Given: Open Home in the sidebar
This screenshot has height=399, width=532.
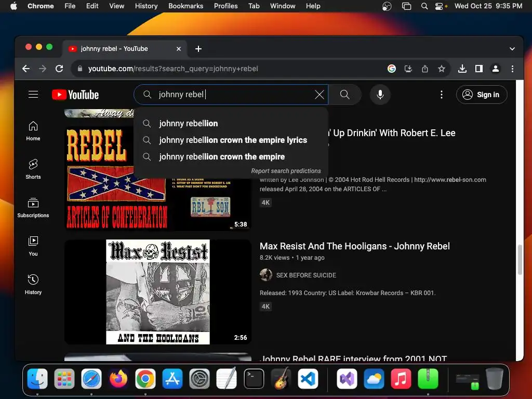Looking at the screenshot, I should click(x=33, y=131).
